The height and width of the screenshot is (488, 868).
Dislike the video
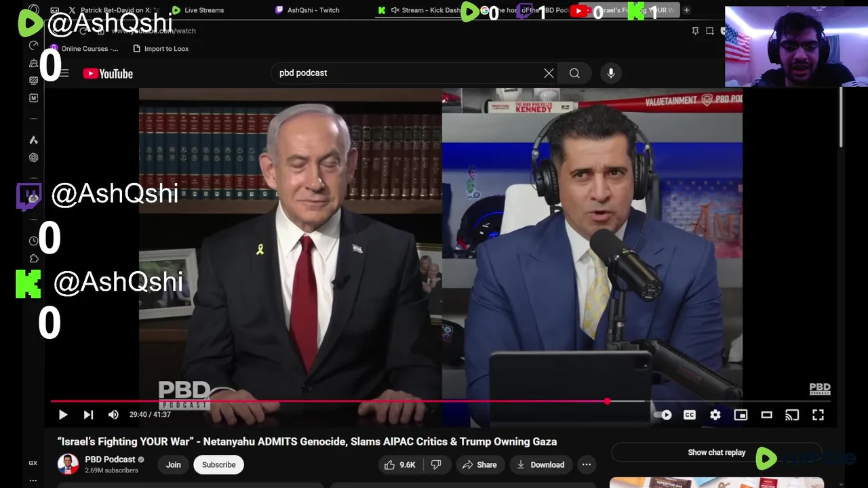[x=436, y=465]
